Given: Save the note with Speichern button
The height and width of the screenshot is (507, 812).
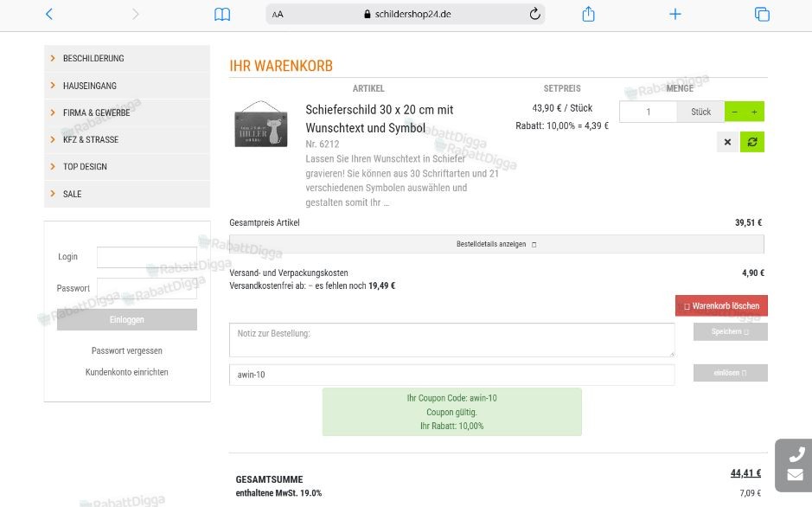Looking at the screenshot, I should click(730, 331).
